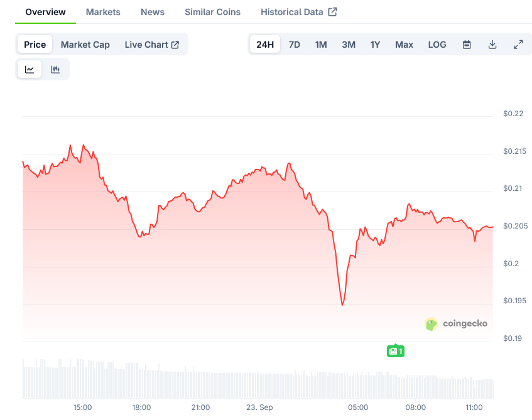
Task: Click the green news marker on the chart
Action: tap(396, 351)
